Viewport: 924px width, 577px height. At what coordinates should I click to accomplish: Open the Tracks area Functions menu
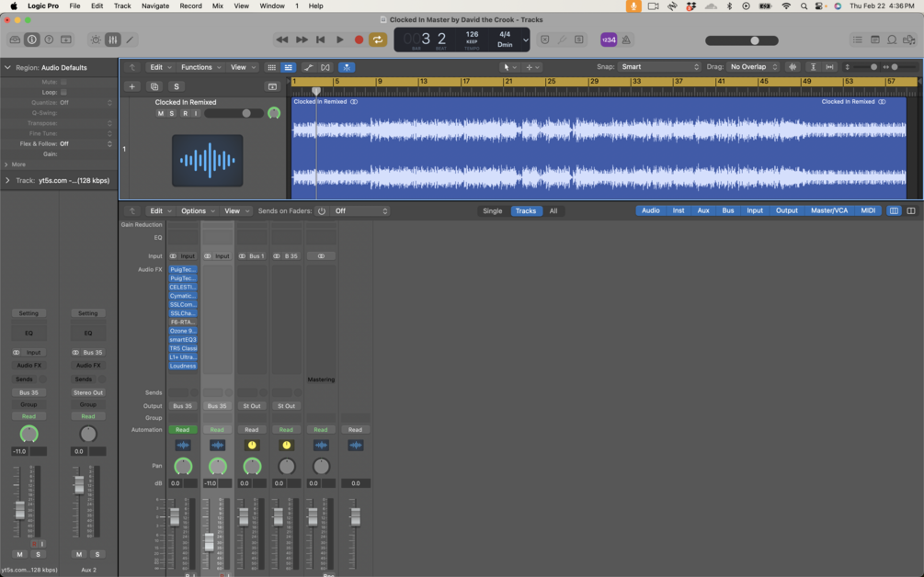pyautogui.click(x=201, y=67)
